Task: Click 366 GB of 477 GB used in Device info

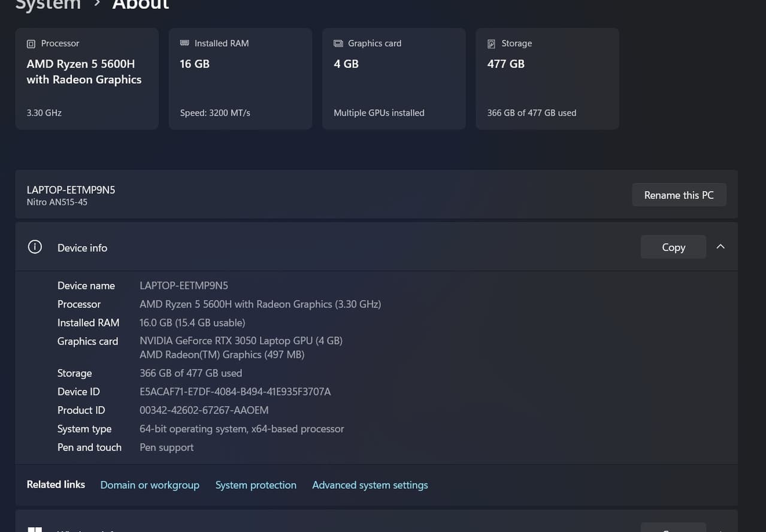Action: pyautogui.click(x=191, y=373)
